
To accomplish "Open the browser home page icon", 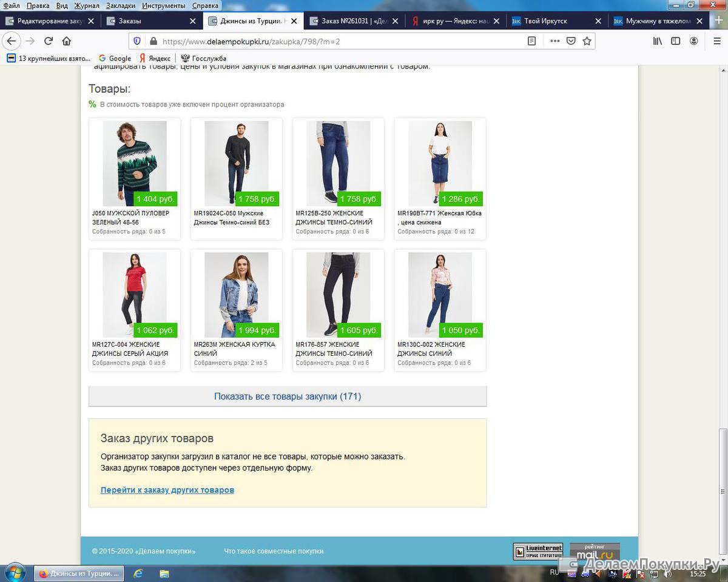I will tap(67, 41).
